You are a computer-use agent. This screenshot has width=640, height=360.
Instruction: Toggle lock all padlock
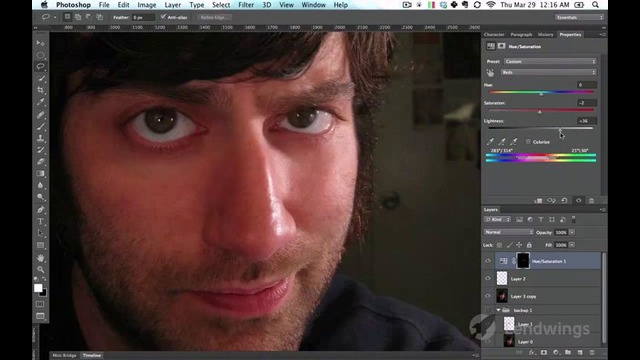(x=529, y=245)
